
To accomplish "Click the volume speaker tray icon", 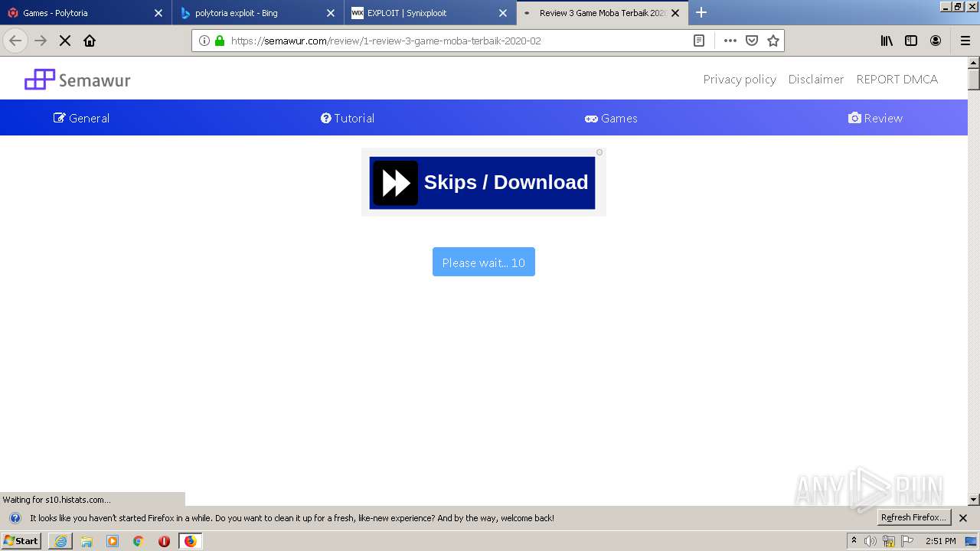I will [871, 541].
